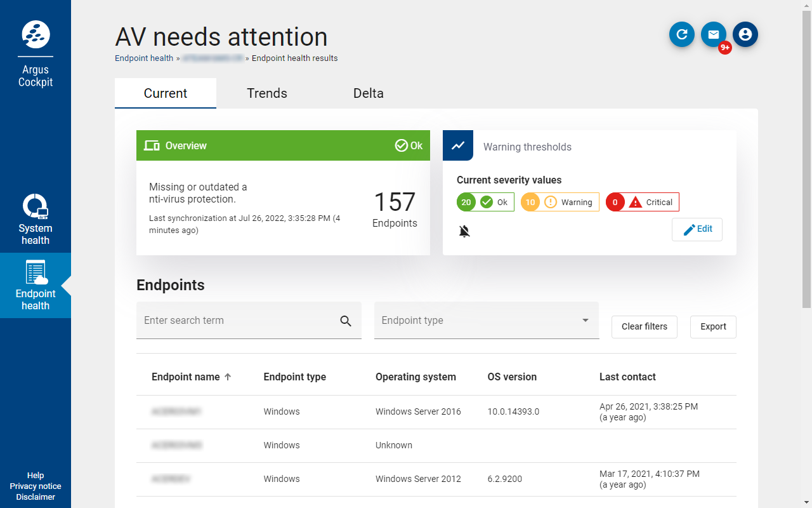Screen dimensions: 812x508
Task: Switch to the Trends tab
Action: (x=267, y=93)
